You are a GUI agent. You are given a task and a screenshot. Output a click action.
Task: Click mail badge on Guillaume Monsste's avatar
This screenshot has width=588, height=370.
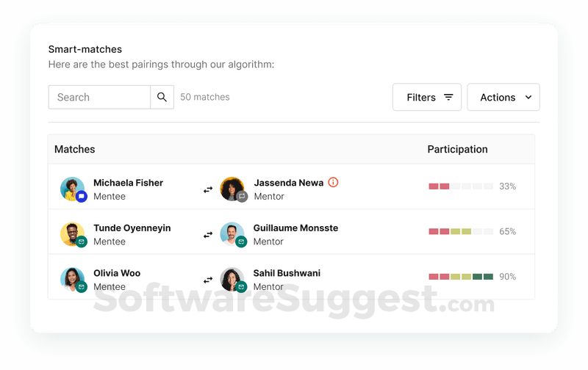(241, 242)
